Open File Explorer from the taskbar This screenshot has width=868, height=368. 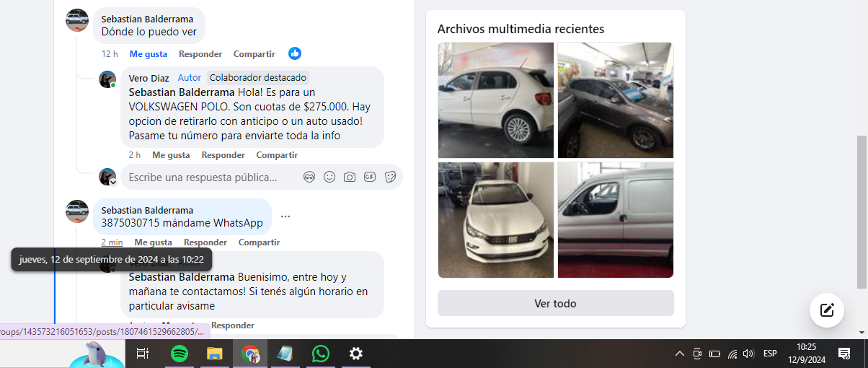click(x=214, y=354)
